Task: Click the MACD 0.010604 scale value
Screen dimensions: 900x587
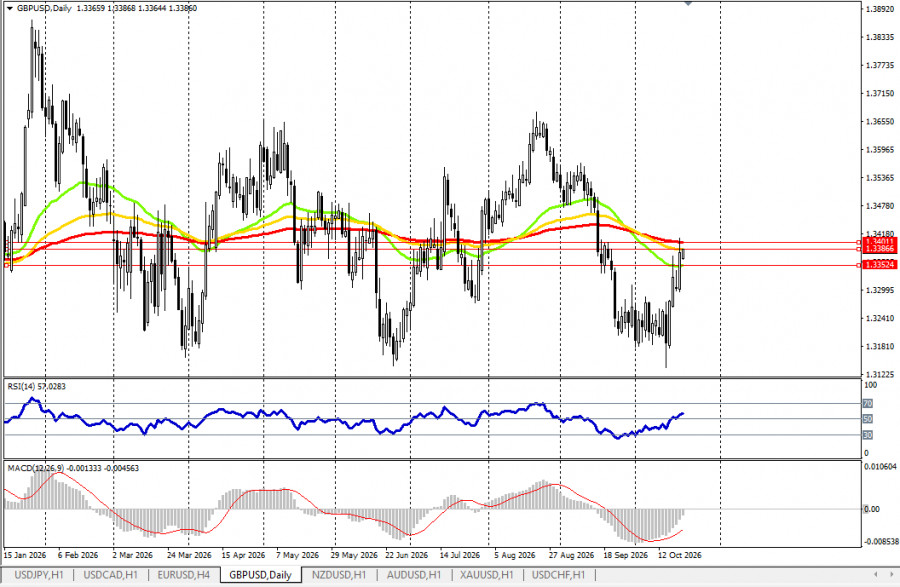Action: [880, 467]
